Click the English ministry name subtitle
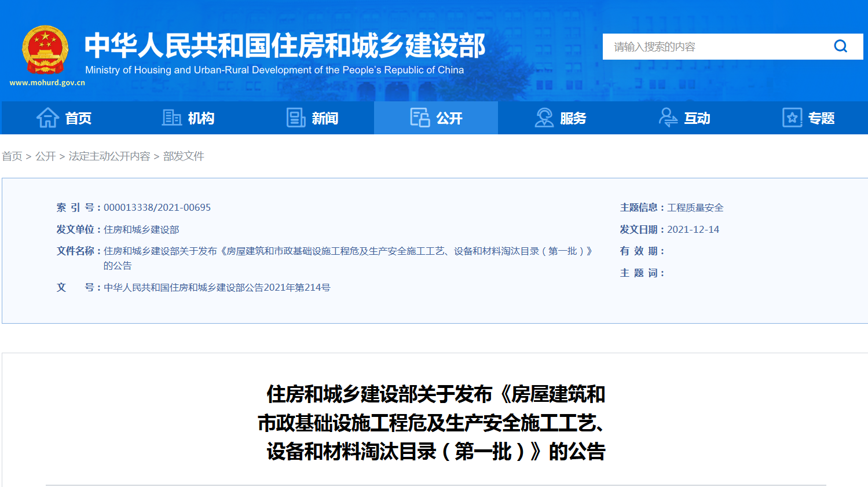Image resolution: width=868 pixels, height=487 pixels. pos(274,70)
